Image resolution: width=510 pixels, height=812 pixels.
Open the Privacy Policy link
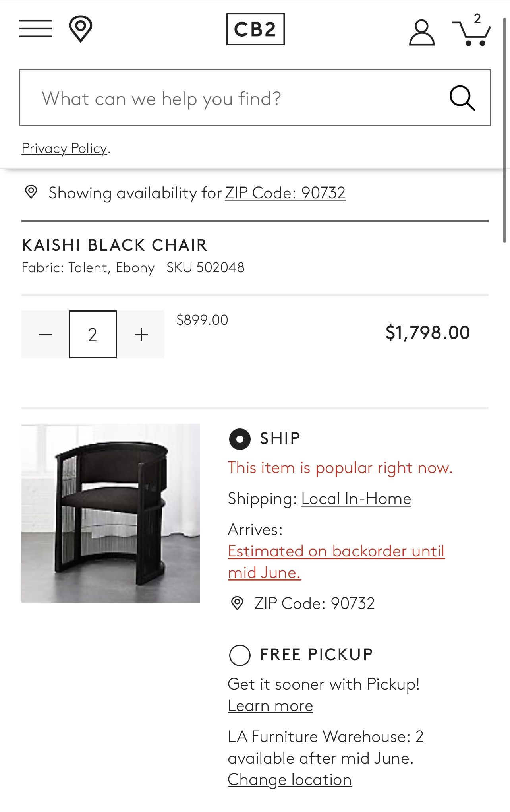[64, 148]
